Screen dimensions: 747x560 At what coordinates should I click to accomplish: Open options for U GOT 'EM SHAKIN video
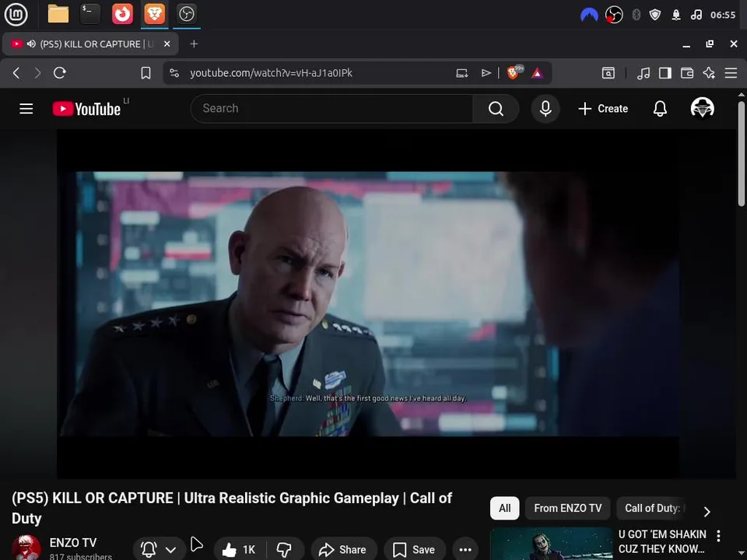tap(718, 536)
